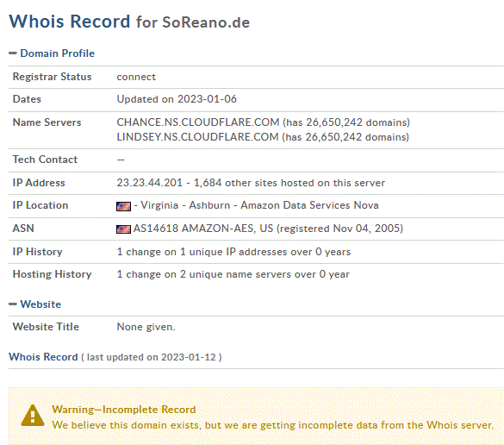Click the Registrar Status connect value
Image resolution: width=504 pixels, height=445 pixels.
pyautogui.click(x=136, y=77)
